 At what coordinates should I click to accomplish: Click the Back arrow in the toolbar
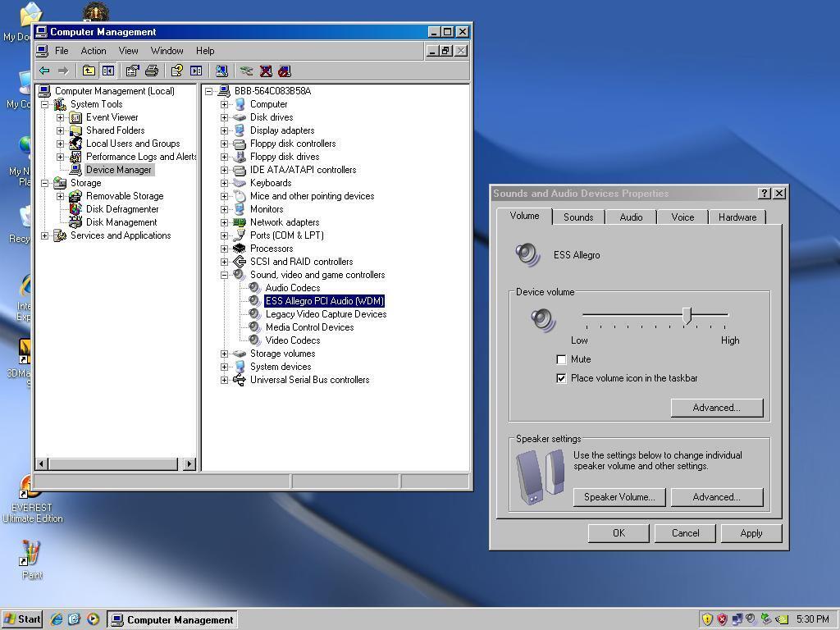pos(44,71)
